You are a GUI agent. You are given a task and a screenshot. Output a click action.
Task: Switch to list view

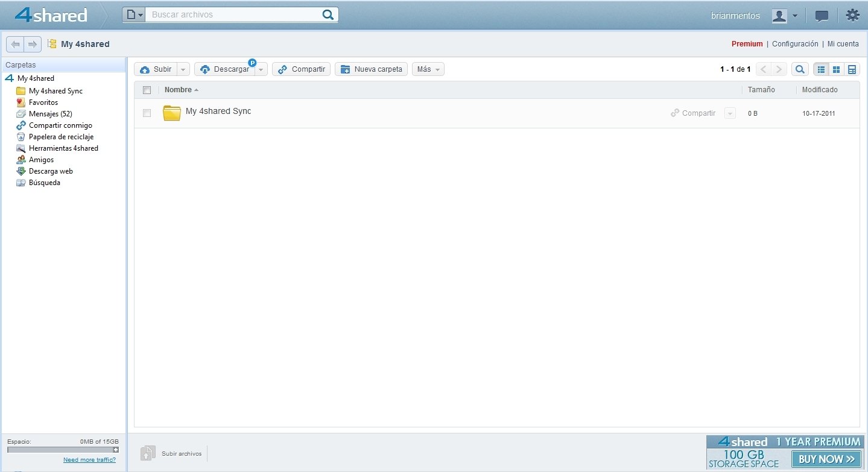click(x=821, y=69)
